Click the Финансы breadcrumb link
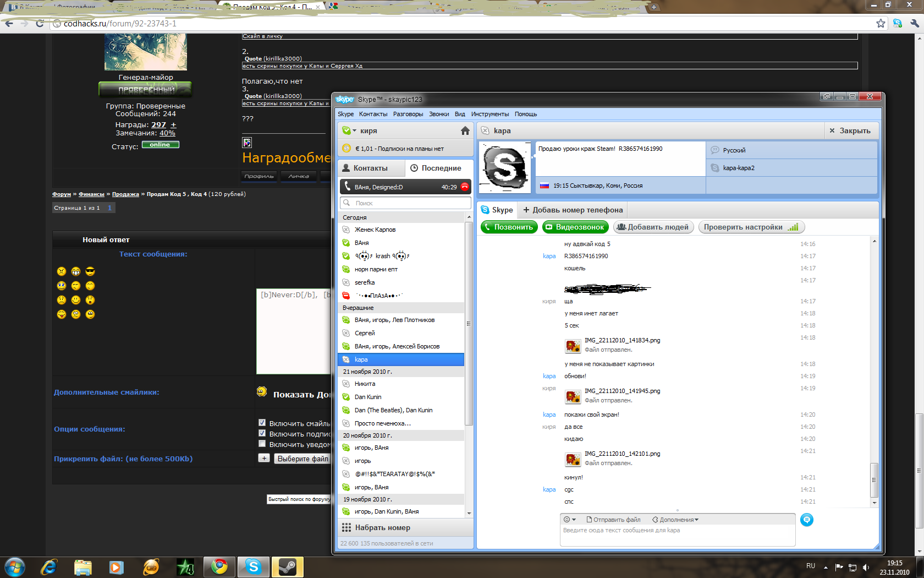Viewport: 924px width, 578px height. [91, 194]
